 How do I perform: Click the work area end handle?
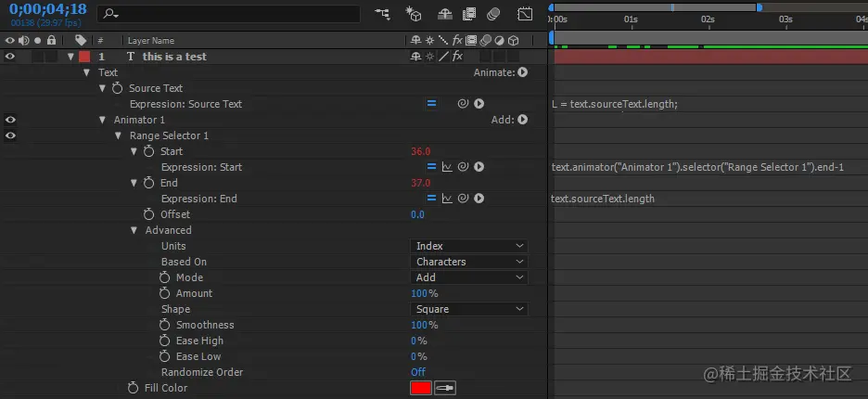(x=759, y=7)
